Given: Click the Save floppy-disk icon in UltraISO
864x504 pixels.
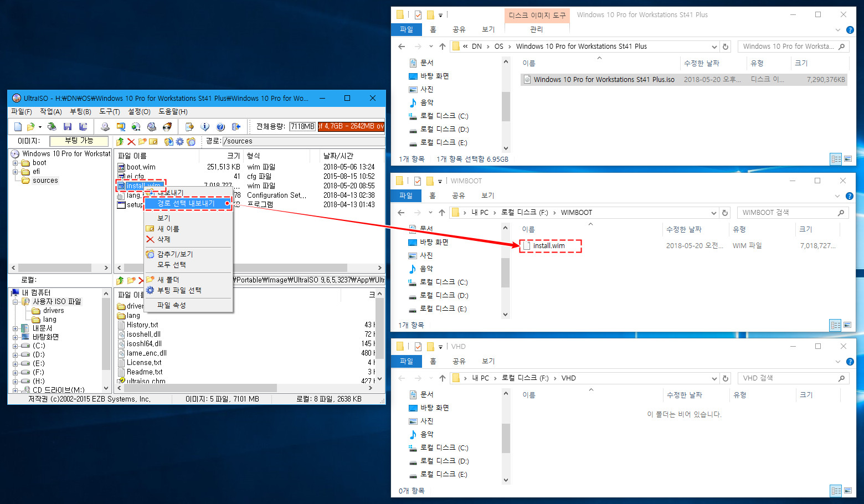Looking at the screenshot, I should (x=68, y=127).
